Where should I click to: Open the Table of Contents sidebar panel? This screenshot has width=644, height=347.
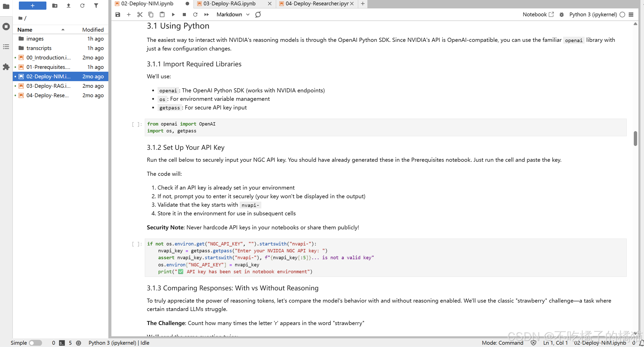pos(6,47)
